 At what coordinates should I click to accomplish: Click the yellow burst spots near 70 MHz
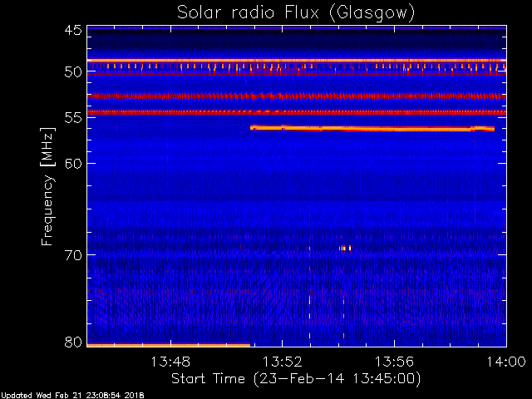[345, 249]
